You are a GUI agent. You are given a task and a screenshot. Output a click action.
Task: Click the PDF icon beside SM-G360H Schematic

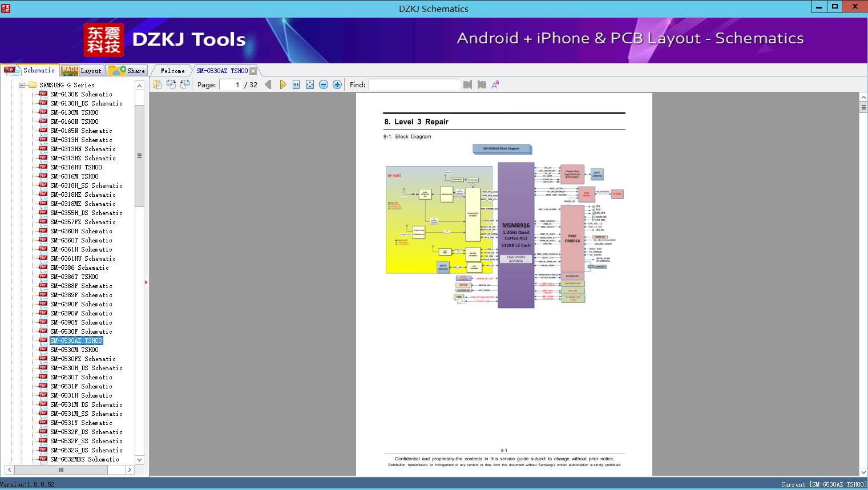pos(43,231)
